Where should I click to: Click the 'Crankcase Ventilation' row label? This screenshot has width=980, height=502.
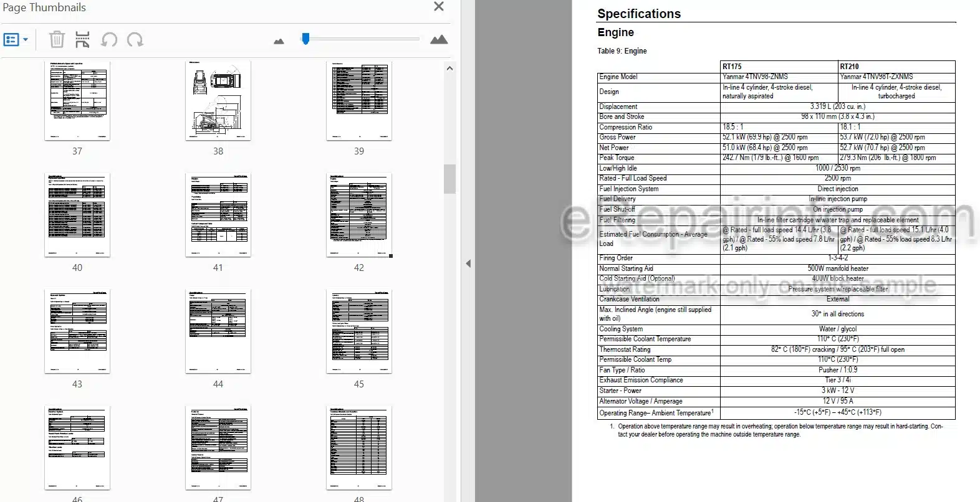click(629, 299)
